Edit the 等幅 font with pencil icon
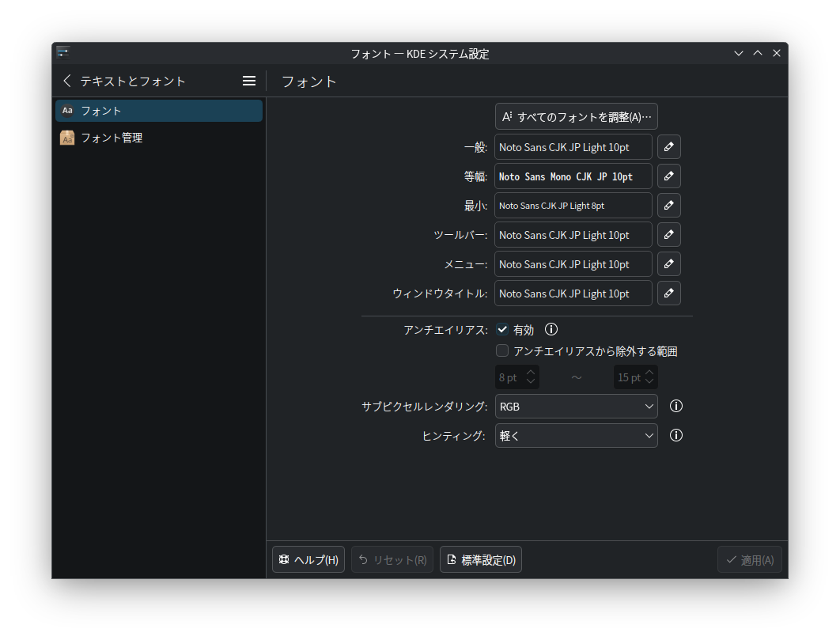This screenshot has width=840, height=640. pos(669,176)
